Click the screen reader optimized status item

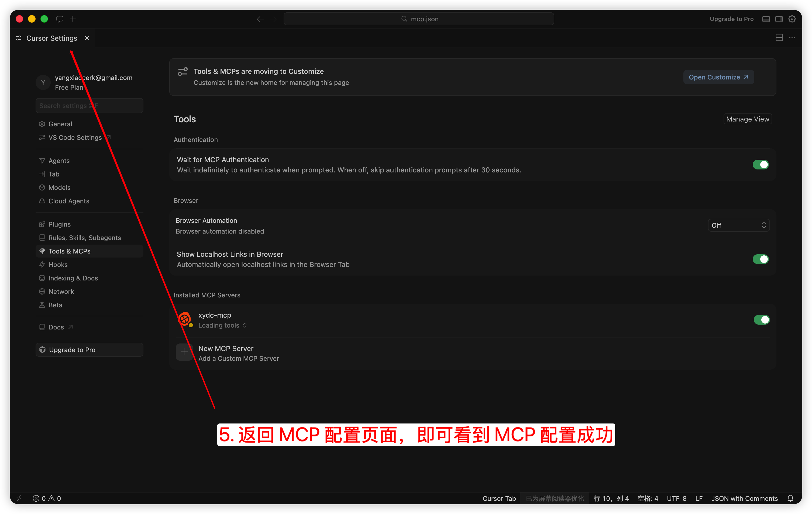[555, 498]
